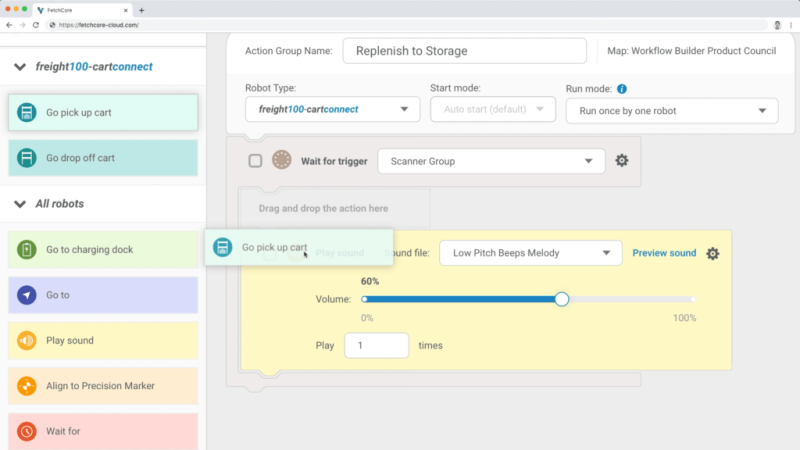The height and width of the screenshot is (450, 800).
Task: Toggle the Wait for trigger checkbox
Action: point(255,161)
